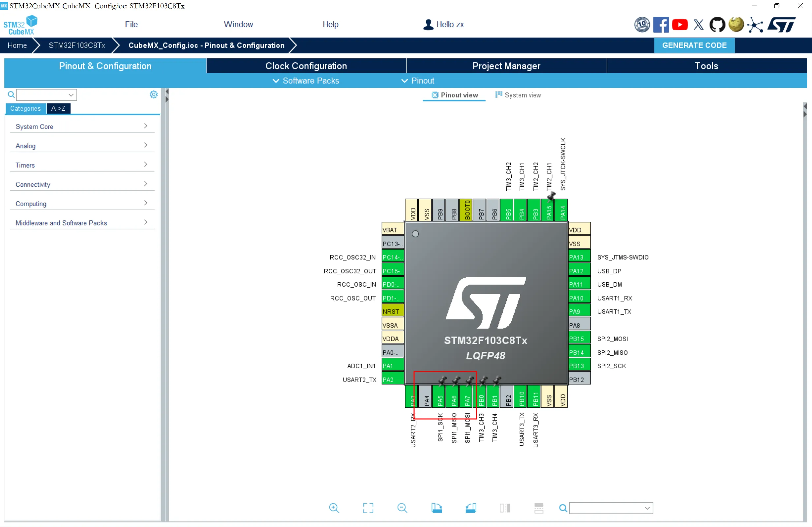Open the ST 10 years anniversary badge icon
This screenshot has width=812, height=527.
642,25
